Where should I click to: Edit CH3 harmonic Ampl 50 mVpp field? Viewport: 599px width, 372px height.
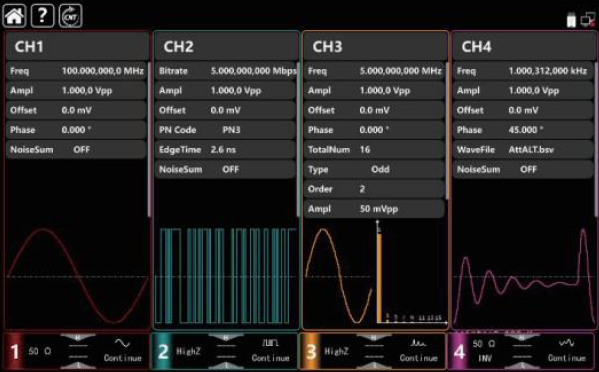[x=374, y=209]
